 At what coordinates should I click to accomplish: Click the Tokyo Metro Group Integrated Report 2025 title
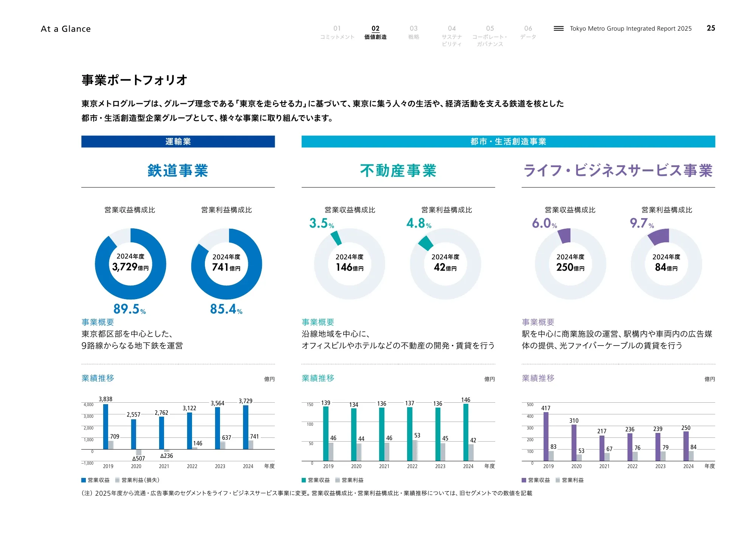631,28
